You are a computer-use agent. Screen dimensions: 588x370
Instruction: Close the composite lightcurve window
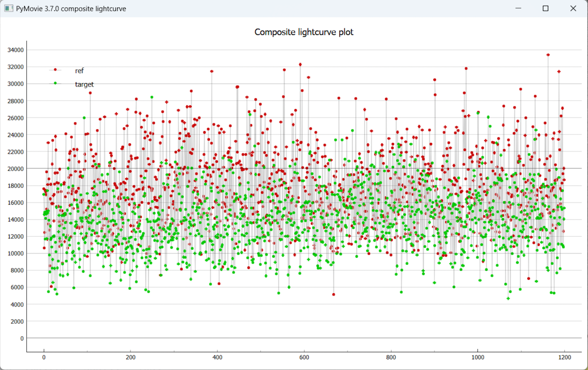pyautogui.click(x=573, y=9)
